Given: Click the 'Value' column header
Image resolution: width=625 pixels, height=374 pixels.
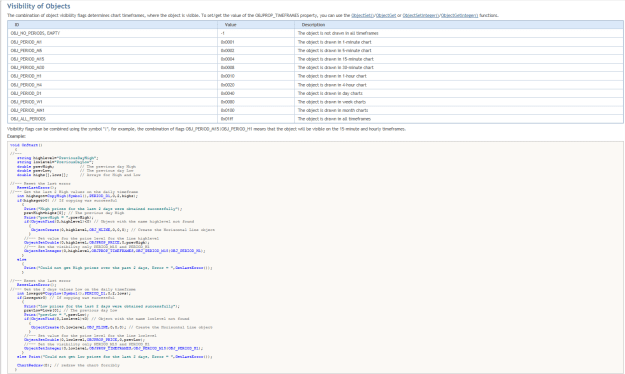Looking at the screenshot, I should pyautogui.click(x=256, y=25).
